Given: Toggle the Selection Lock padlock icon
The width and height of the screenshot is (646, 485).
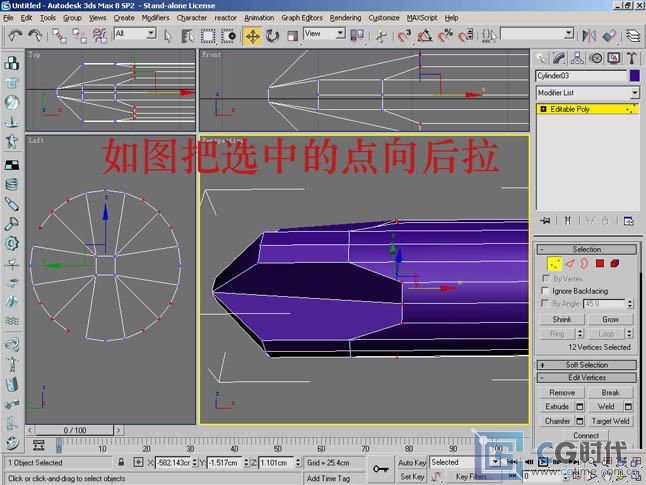Looking at the screenshot, I should click(x=121, y=462).
